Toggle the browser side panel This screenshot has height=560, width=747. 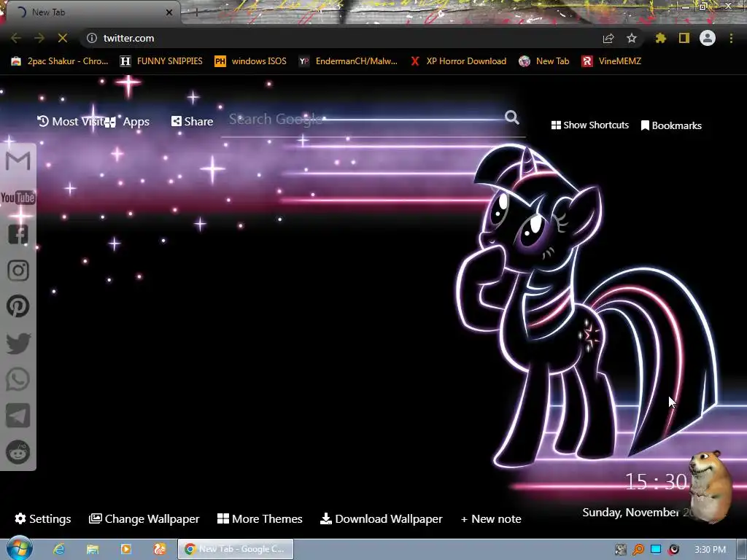point(684,38)
